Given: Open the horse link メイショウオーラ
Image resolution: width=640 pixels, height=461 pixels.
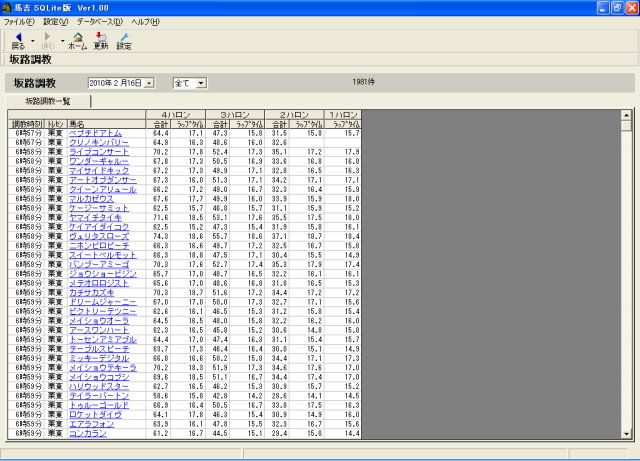Looking at the screenshot, I should tap(99, 321).
